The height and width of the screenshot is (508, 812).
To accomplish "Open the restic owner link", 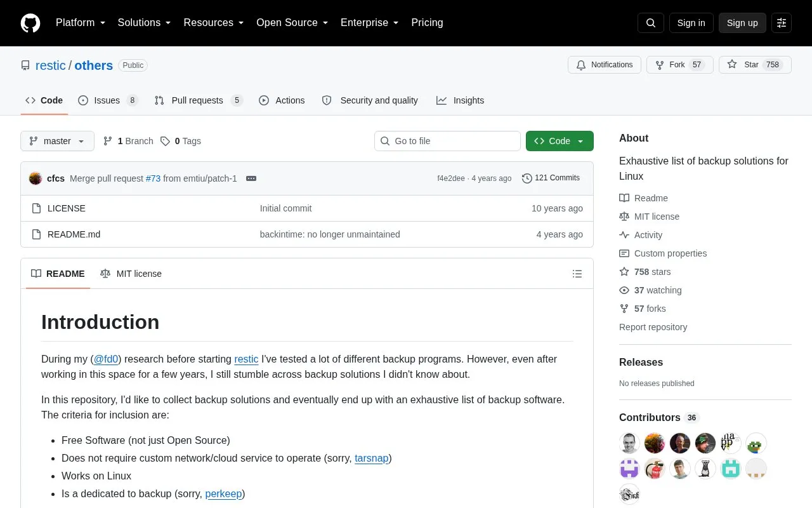I will coord(51,65).
